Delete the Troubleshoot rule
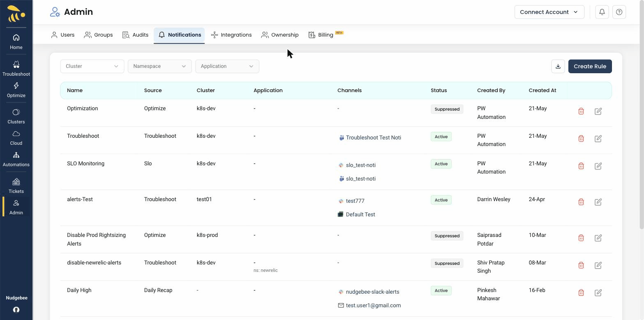644x320 pixels. point(581,139)
